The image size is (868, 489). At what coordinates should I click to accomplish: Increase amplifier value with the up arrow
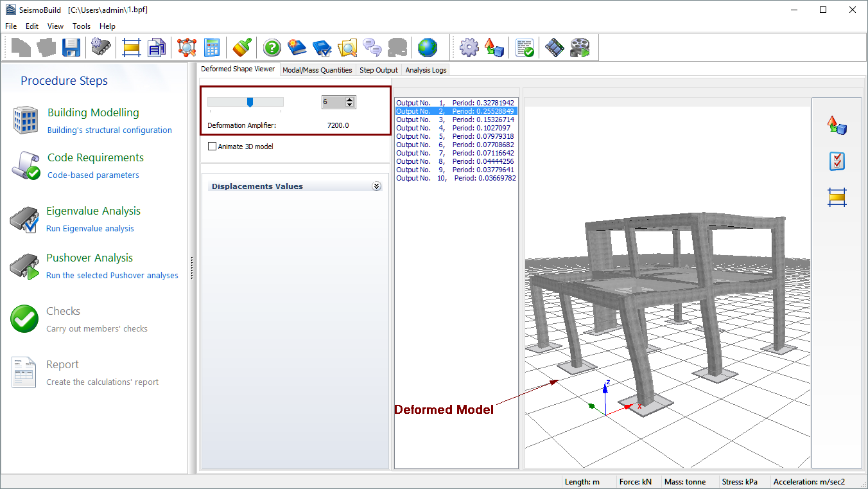click(x=349, y=100)
